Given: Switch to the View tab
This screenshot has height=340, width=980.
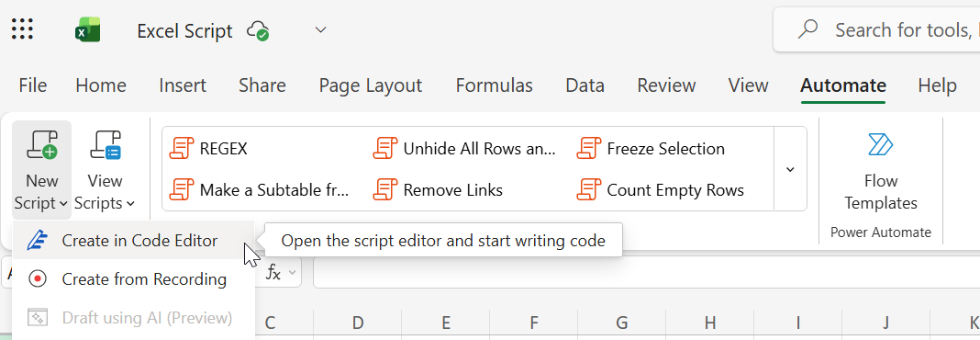Looking at the screenshot, I should (x=749, y=85).
